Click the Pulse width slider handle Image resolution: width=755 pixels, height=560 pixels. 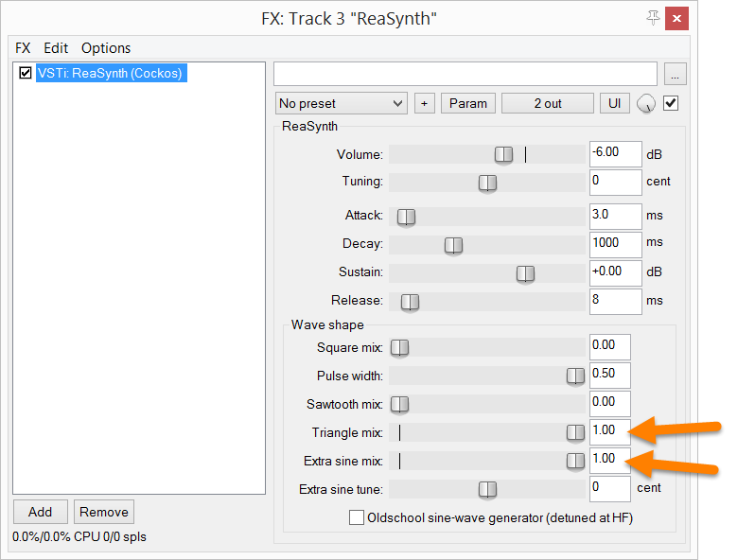click(575, 376)
